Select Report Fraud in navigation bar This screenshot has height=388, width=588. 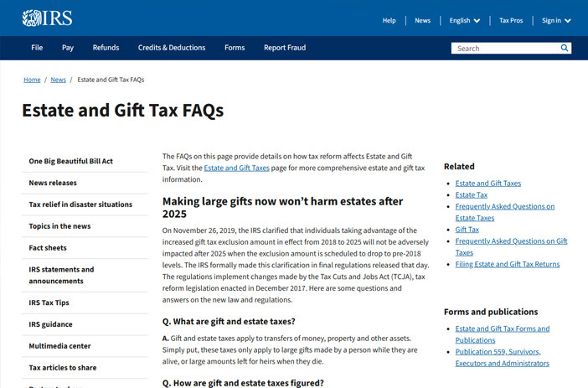pyautogui.click(x=285, y=48)
